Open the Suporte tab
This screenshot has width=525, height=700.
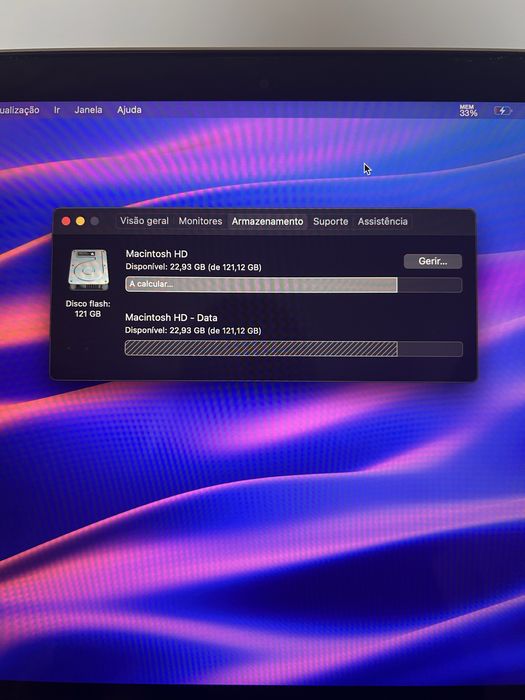[330, 221]
